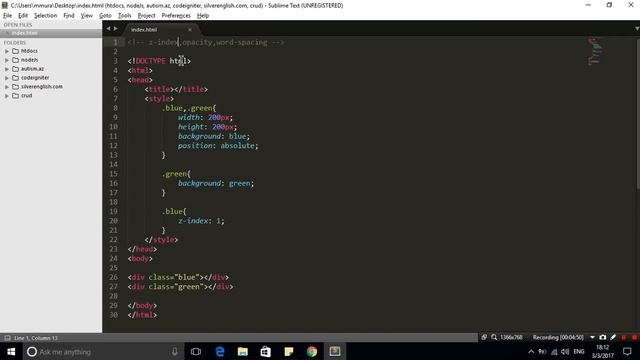
Task: Click the codeigniter folder icon
Action: (x=16, y=78)
